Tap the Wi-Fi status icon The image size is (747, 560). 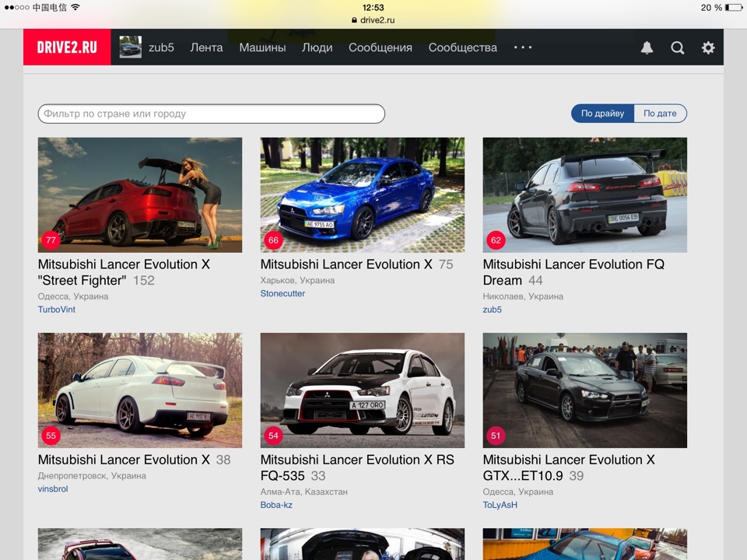pos(75,7)
